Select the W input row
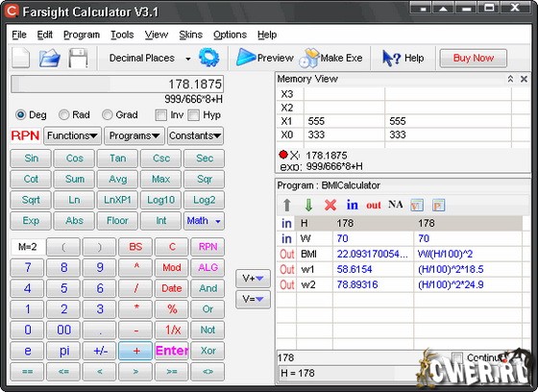538x392 pixels. [x=400, y=238]
